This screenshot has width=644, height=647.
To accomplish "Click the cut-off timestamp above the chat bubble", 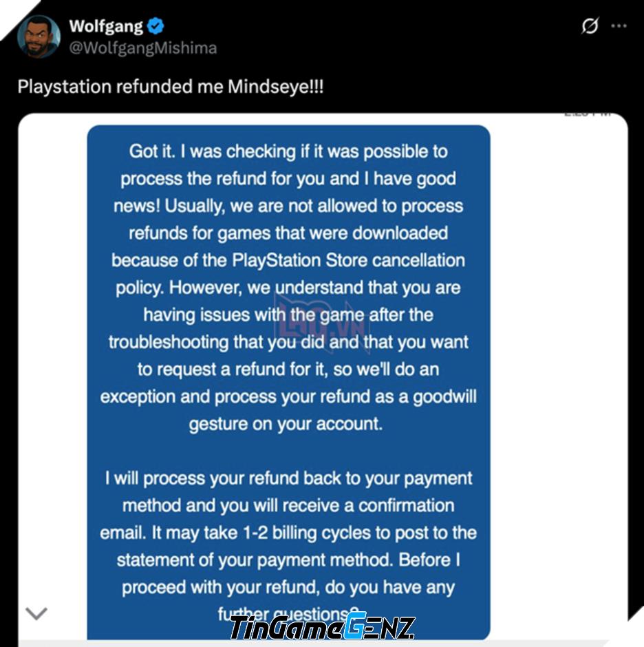I will (x=588, y=114).
